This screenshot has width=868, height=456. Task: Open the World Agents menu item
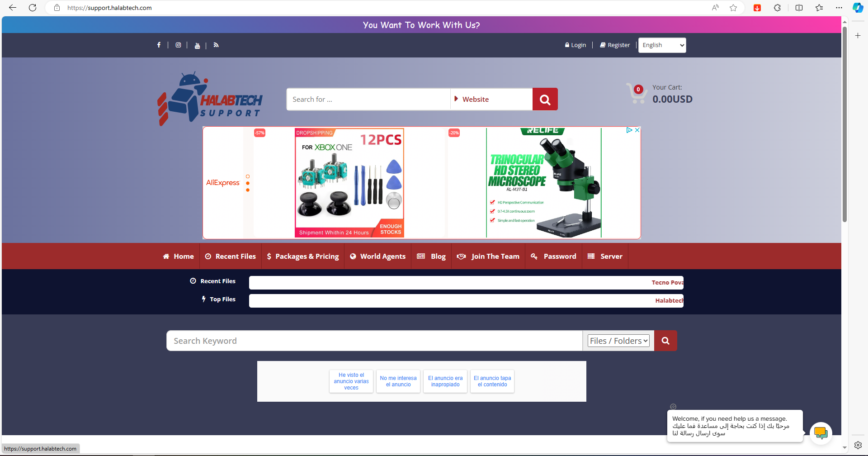tap(378, 256)
